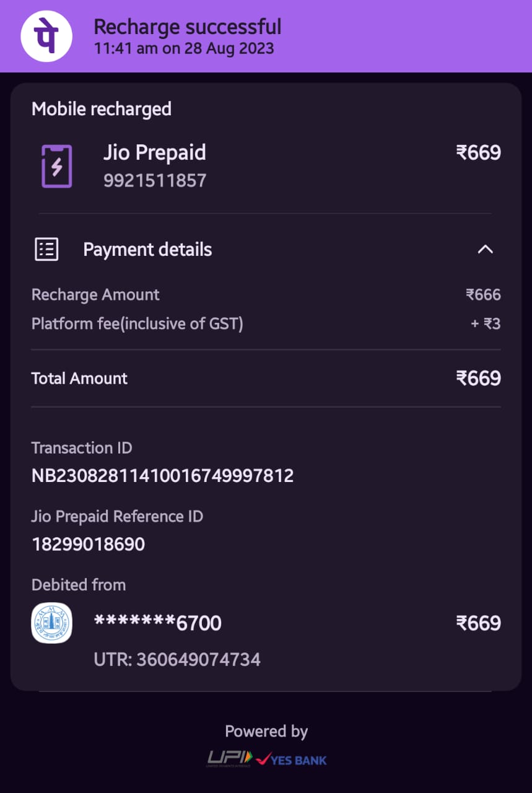Click the UPI logo at the bottom
The image size is (532, 793).
coord(230,759)
